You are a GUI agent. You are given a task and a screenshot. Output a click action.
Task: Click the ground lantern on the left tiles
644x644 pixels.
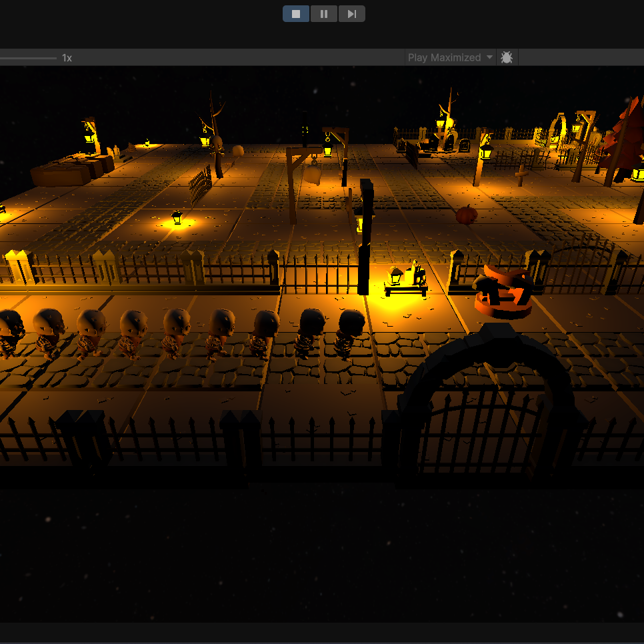point(177,218)
